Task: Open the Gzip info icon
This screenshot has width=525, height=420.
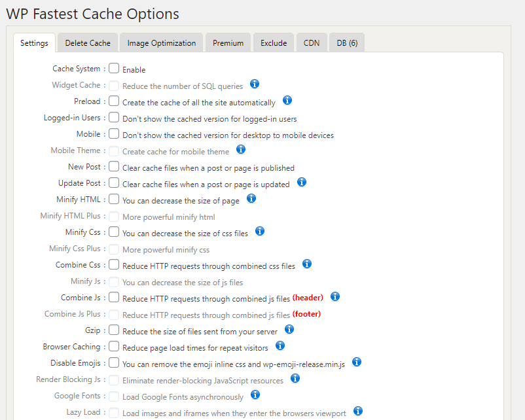Action: click(289, 330)
